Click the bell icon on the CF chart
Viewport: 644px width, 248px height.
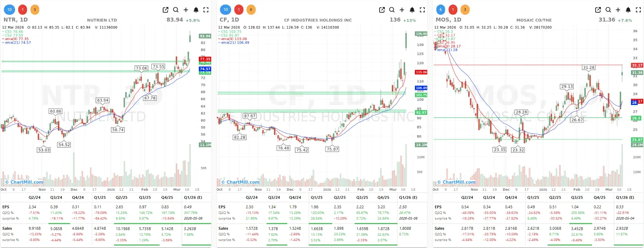pyautogui.click(x=412, y=10)
